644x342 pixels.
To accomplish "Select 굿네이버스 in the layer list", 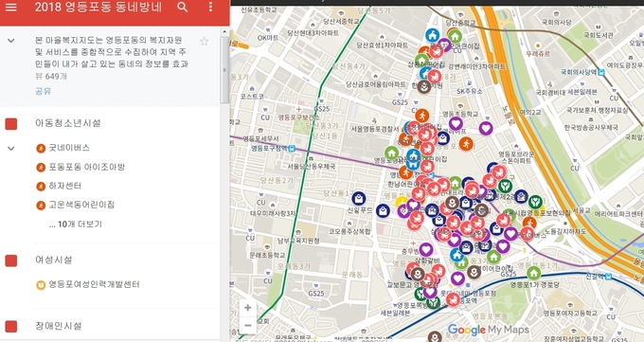I will (x=69, y=148).
